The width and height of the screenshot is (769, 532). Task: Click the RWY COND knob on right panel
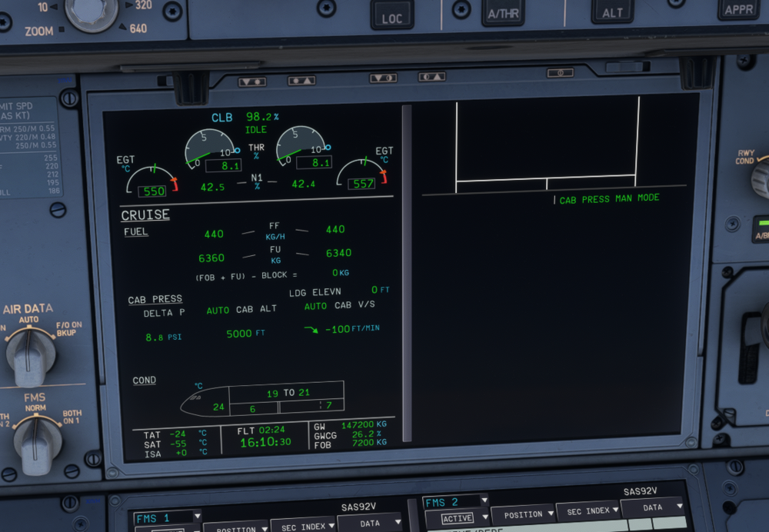760,177
